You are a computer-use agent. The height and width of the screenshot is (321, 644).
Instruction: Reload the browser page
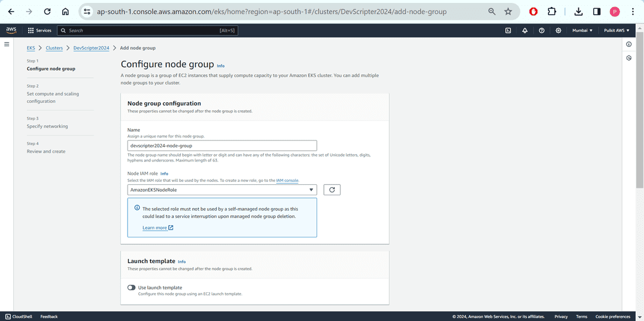[x=47, y=12]
